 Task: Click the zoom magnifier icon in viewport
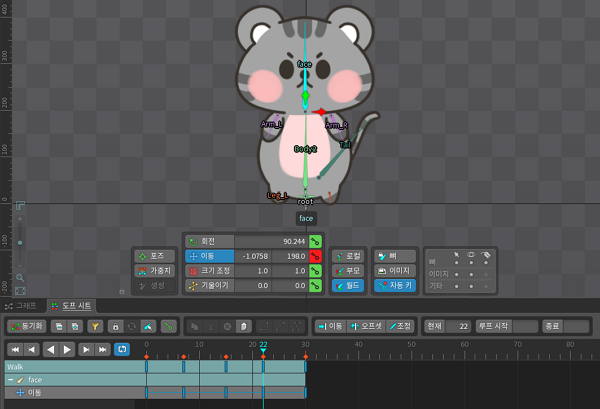20,278
